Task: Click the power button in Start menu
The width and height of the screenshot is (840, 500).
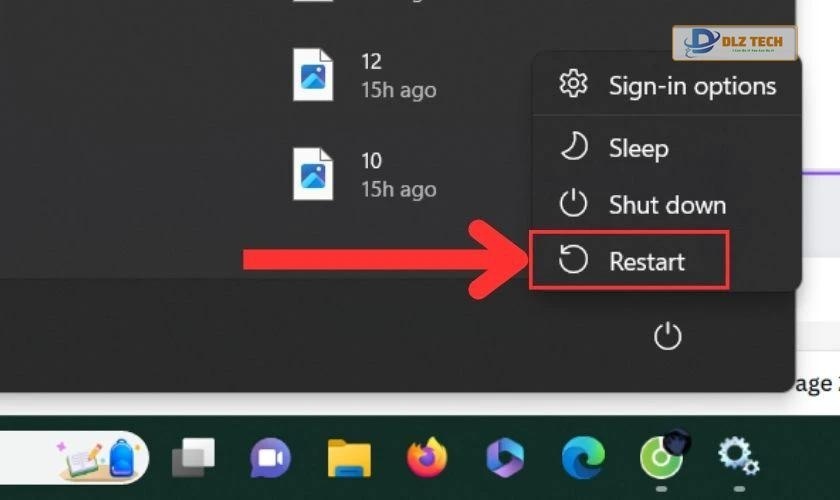Action: [667, 336]
